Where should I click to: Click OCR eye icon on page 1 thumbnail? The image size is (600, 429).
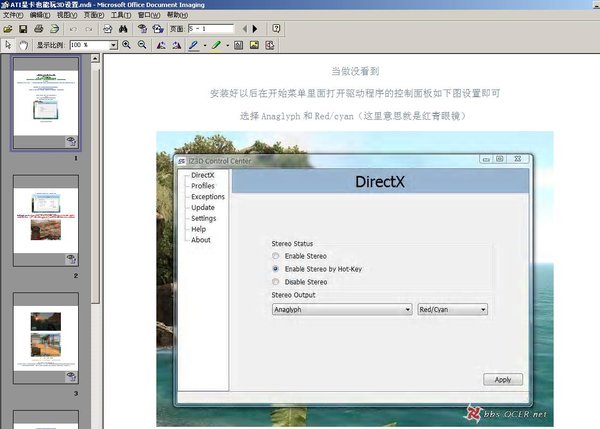[71, 141]
